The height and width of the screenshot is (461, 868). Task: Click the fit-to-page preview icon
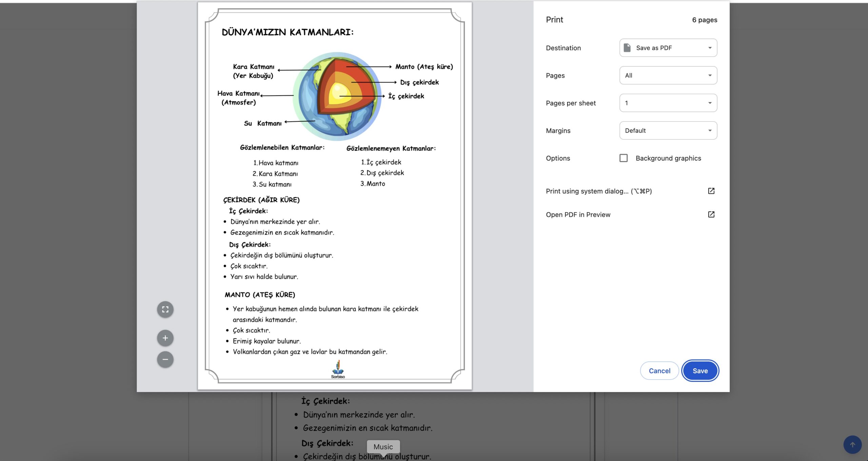click(165, 309)
